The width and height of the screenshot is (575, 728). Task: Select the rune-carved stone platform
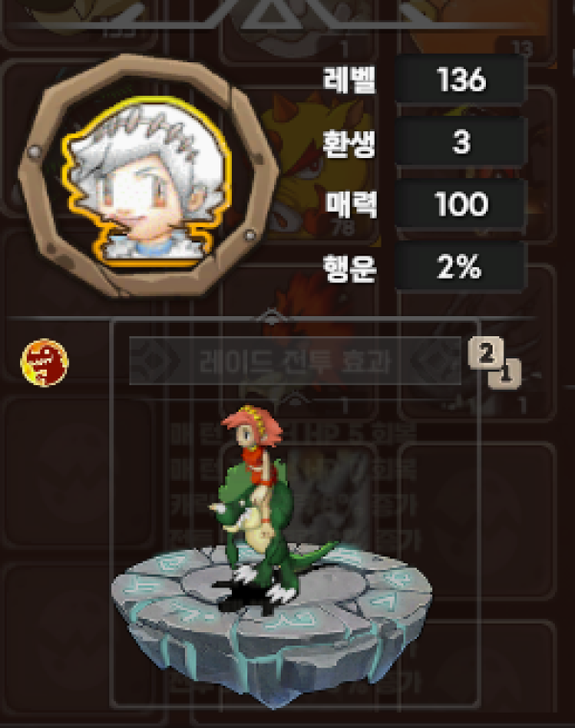pos(272,622)
